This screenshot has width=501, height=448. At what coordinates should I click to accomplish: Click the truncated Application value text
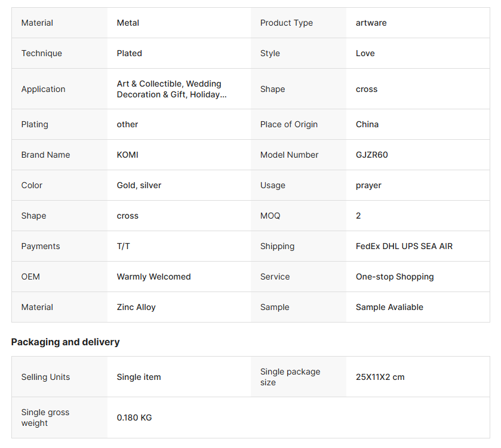pyautogui.click(x=169, y=89)
